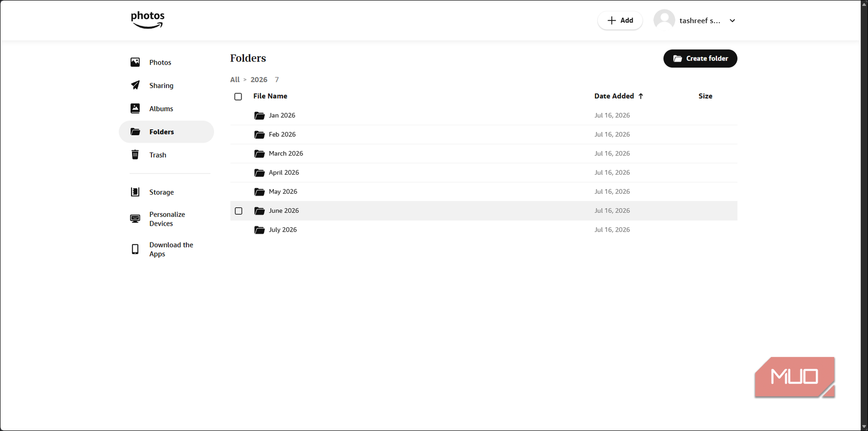The height and width of the screenshot is (431, 868).
Task: Click the Albums sidebar icon
Action: click(x=135, y=108)
